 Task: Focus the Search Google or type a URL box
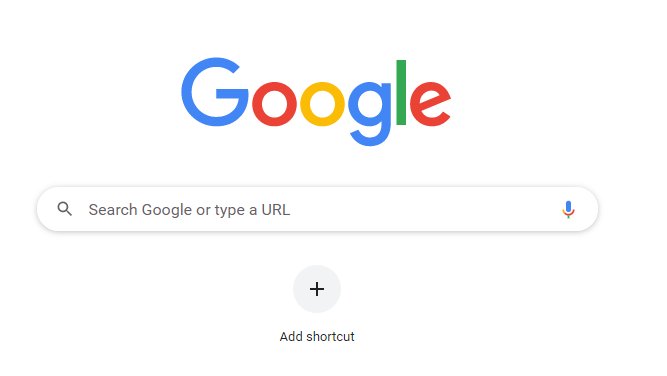pos(317,209)
